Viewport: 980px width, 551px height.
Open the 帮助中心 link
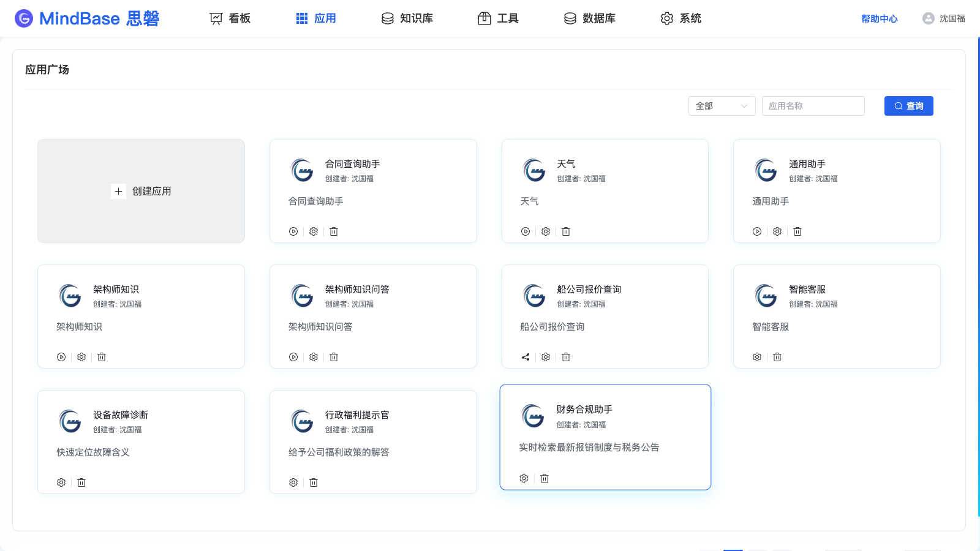[x=880, y=18]
